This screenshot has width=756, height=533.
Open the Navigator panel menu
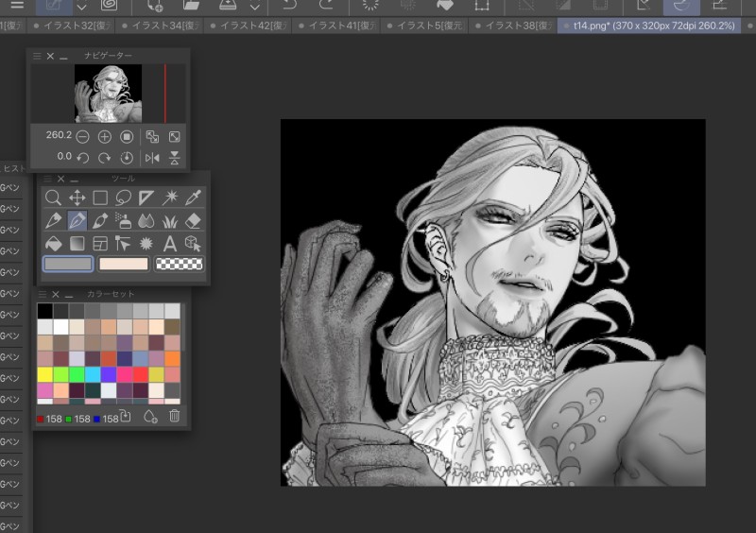tap(38, 57)
